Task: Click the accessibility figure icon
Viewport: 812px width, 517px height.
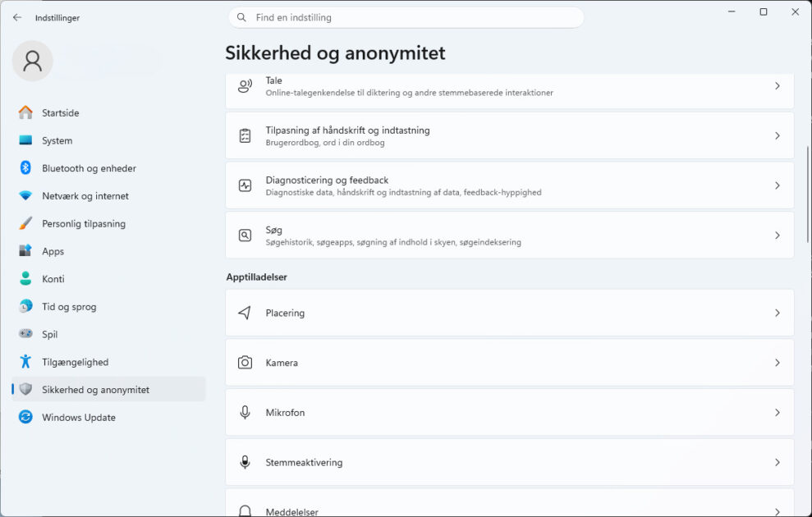Action: pyautogui.click(x=25, y=361)
